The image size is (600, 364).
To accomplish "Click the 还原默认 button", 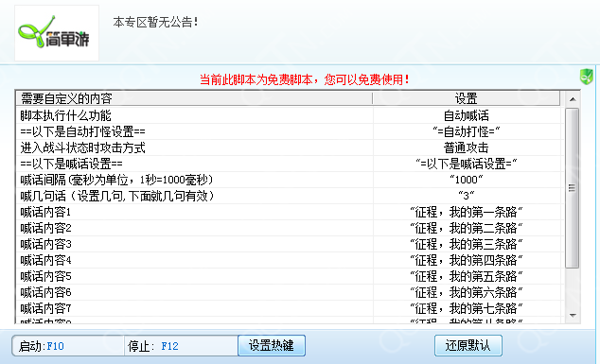I will click(x=468, y=346).
